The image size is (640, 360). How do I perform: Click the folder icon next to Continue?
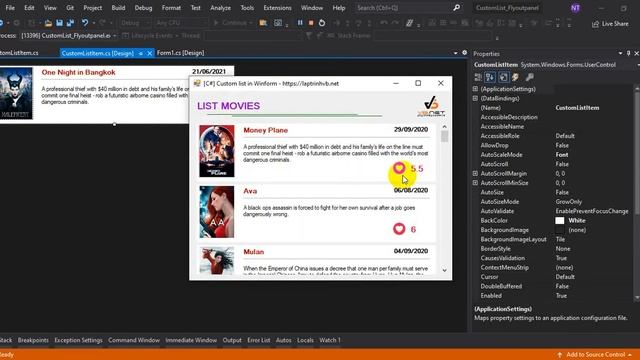pyautogui.click(x=263, y=23)
